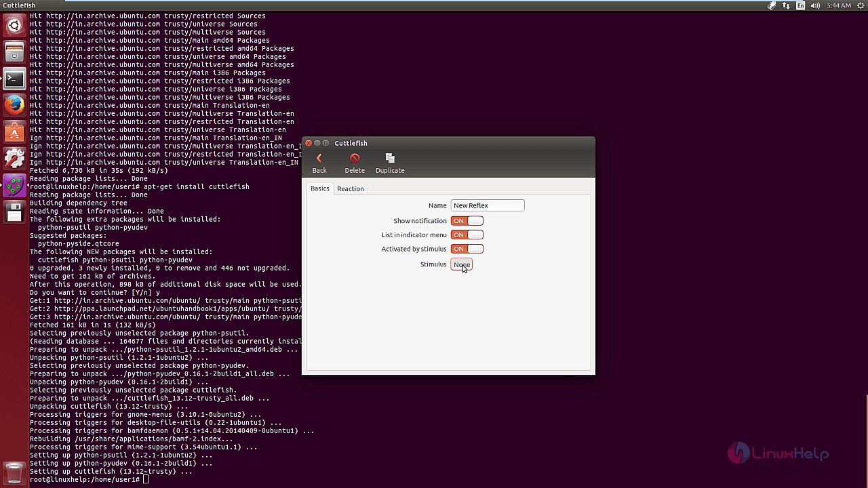Click the 'Building dependency tree' line
The width and height of the screenshot is (868, 488).
pos(78,203)
